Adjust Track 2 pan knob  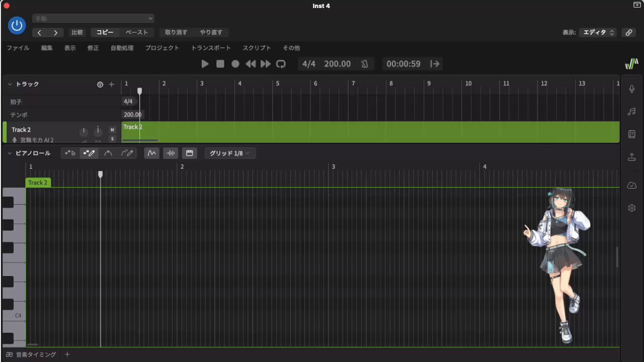[98, 132]
